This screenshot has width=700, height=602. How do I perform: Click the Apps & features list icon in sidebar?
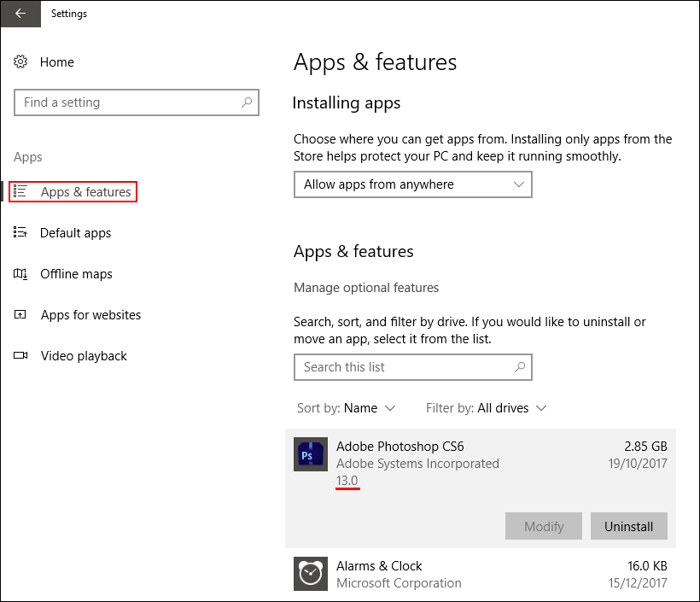[x=20, y=191]
